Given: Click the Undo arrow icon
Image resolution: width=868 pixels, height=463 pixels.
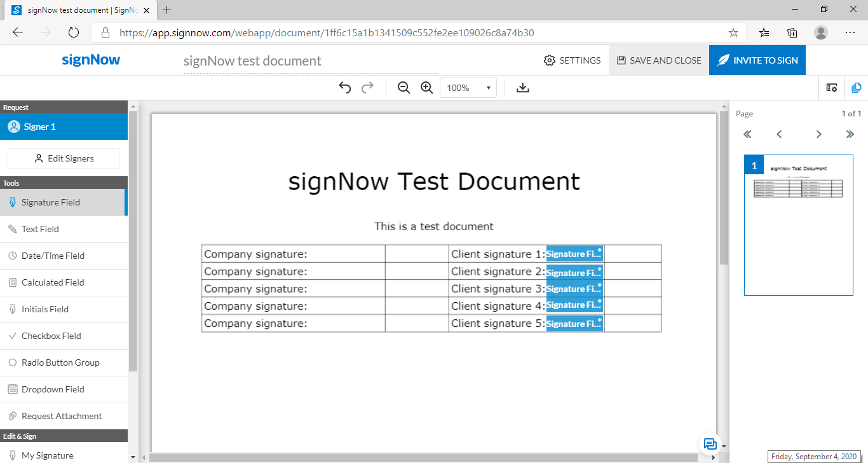Looking at the screenshot, I should tap(344, 88).
